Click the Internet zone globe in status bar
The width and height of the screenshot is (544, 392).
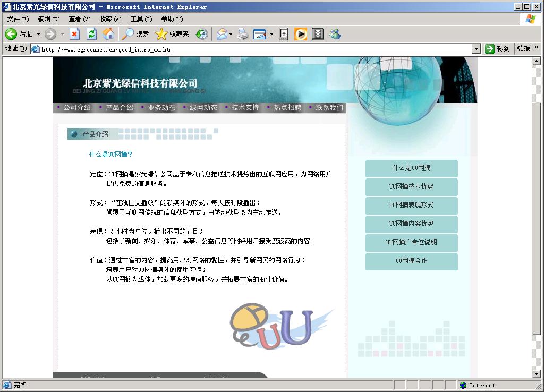[463, 385]
